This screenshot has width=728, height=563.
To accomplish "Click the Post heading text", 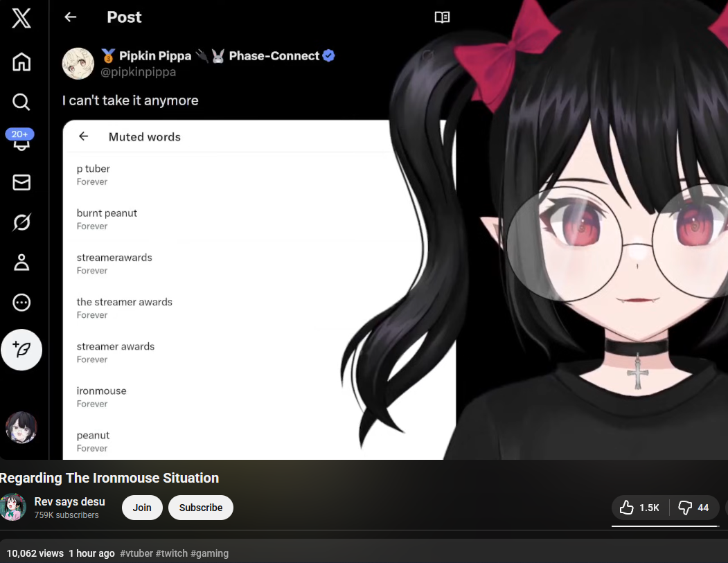I will (x=124, y=17).
